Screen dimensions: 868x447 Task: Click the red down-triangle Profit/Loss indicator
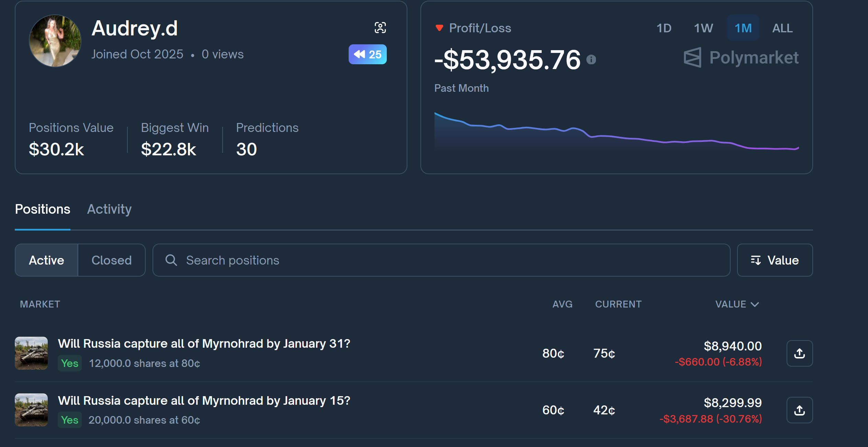439,28
